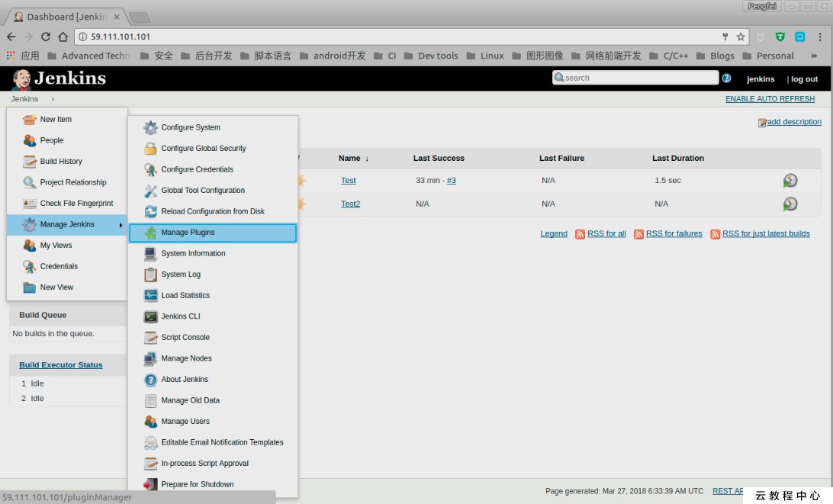Click the Manage Plugins puzzle icon
The image size is (833, 504).
(x=151, y=232)
